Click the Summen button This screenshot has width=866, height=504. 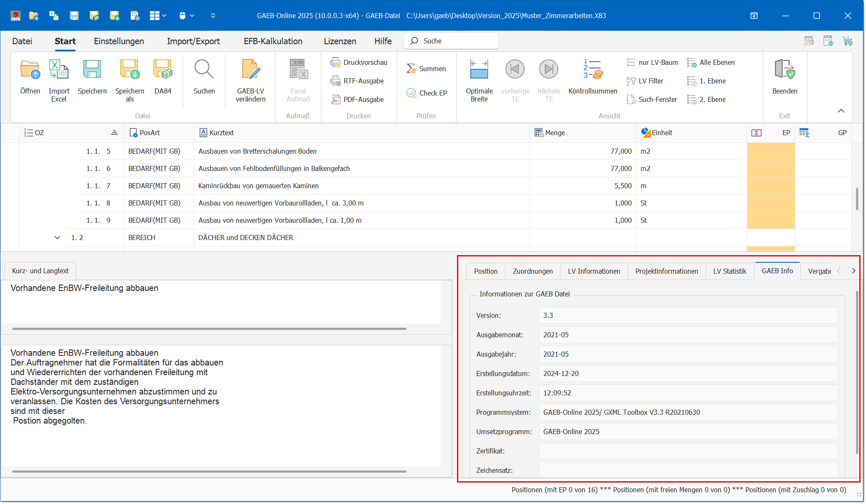pos(426,69)
